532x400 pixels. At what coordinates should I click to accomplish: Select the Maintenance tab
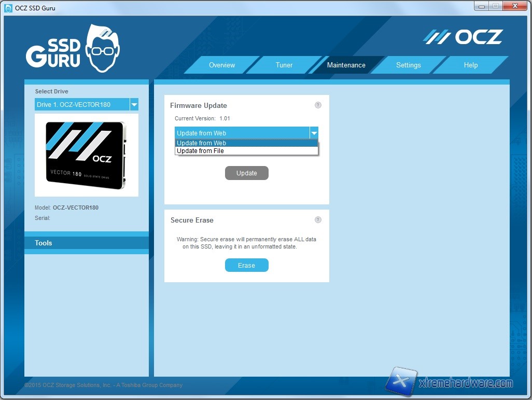tap(346, 65)
